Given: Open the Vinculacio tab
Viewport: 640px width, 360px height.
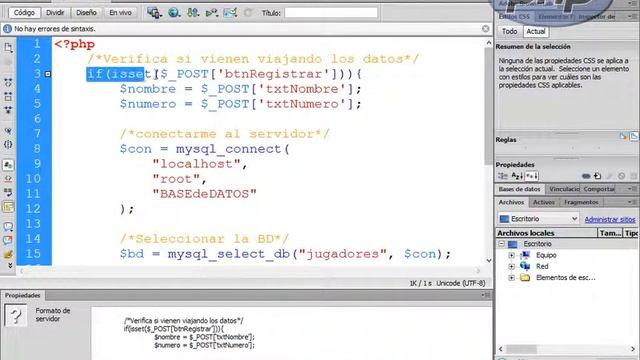Looking at the screenshot, I should click(x=564, y=189).
